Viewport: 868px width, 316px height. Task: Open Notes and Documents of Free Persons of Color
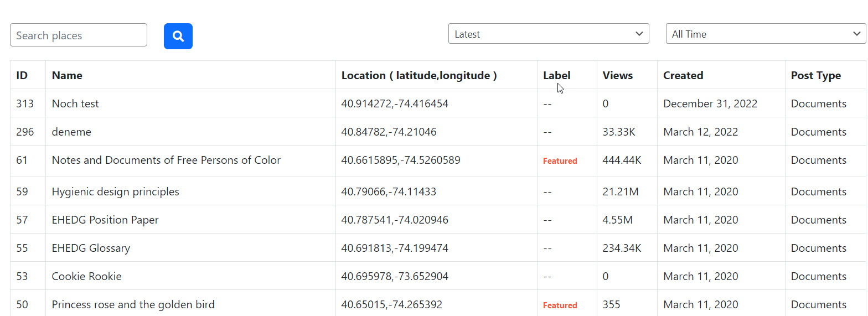[x=166, y=160]
